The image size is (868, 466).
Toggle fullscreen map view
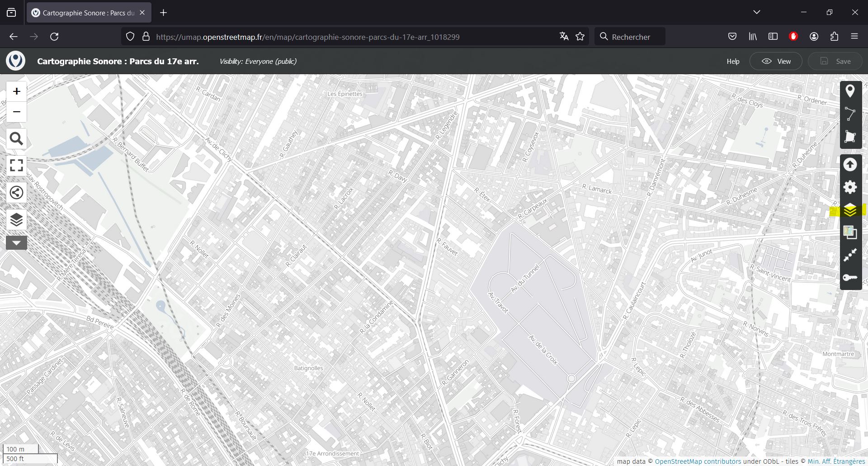coord(16,165)
